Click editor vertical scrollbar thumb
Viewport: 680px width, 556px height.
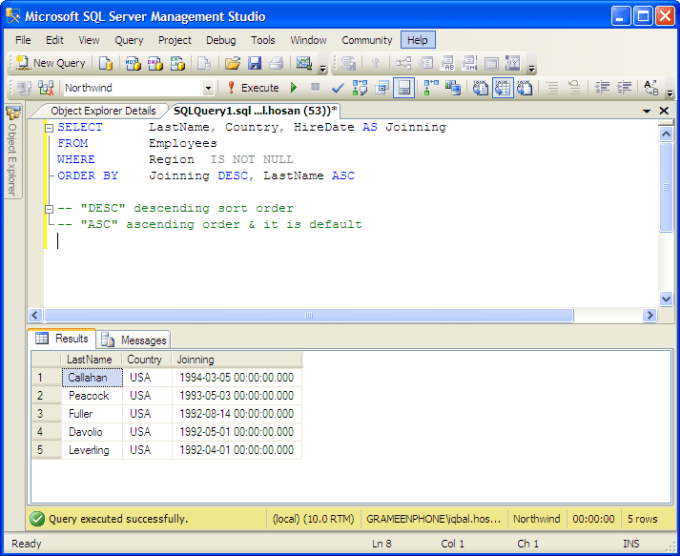point(666,187)
